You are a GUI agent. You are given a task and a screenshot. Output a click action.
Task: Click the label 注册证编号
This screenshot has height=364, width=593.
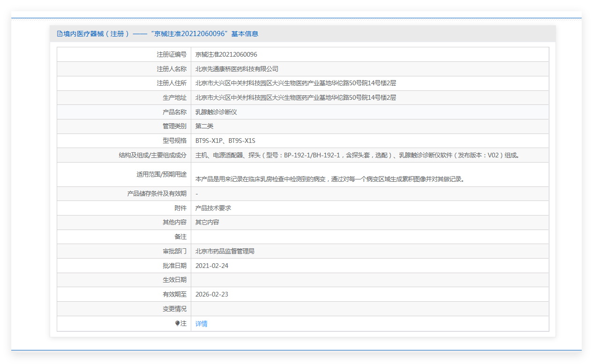click(172, 55)
